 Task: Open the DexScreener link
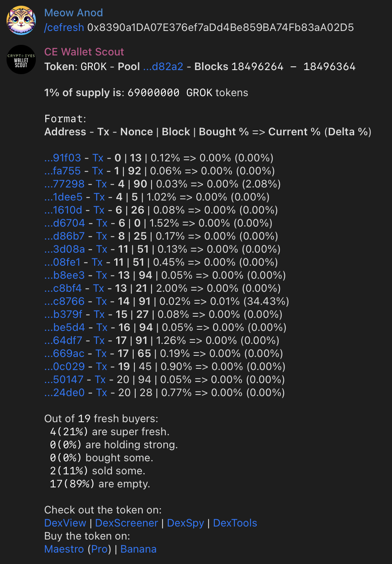point(126,523)
